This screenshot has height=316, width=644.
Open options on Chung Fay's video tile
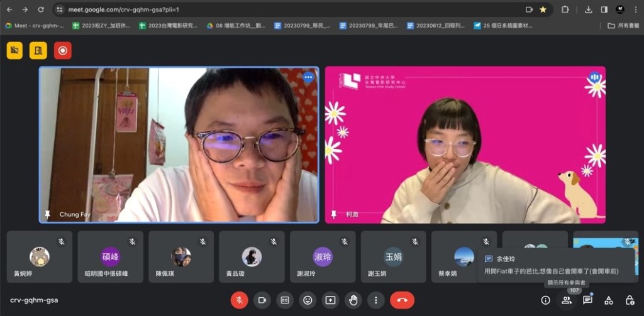[308, 78]
